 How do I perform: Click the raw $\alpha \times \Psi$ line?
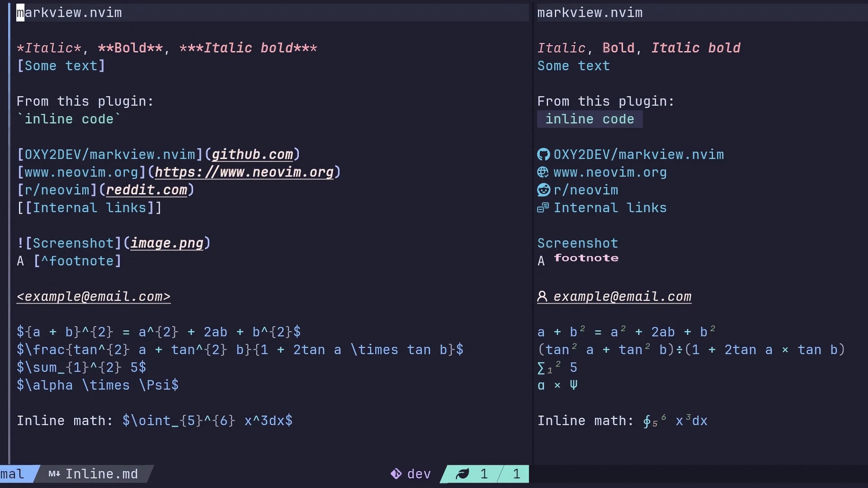[98, 385]
